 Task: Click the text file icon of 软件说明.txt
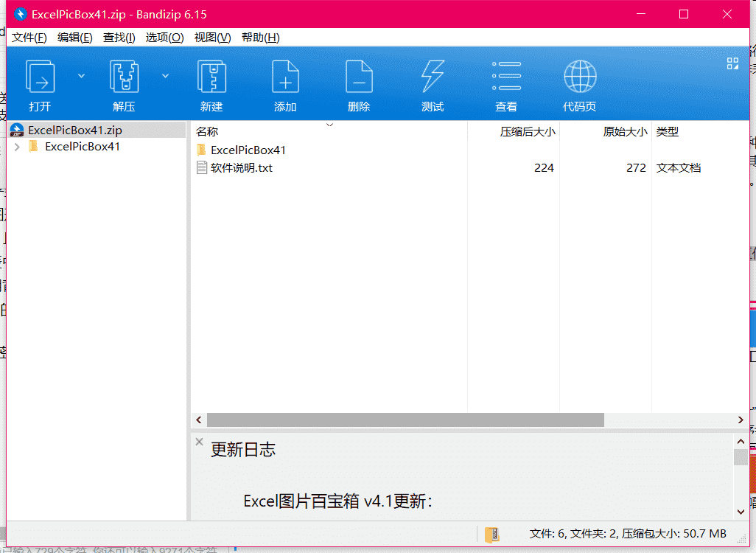click(x=202, y=168)
